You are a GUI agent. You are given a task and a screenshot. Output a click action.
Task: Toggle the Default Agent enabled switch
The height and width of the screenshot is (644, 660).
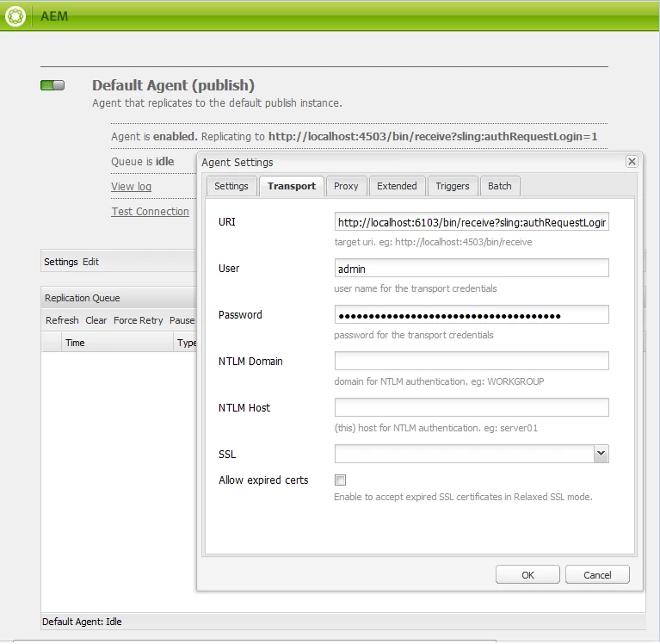(x=52, y=85)
